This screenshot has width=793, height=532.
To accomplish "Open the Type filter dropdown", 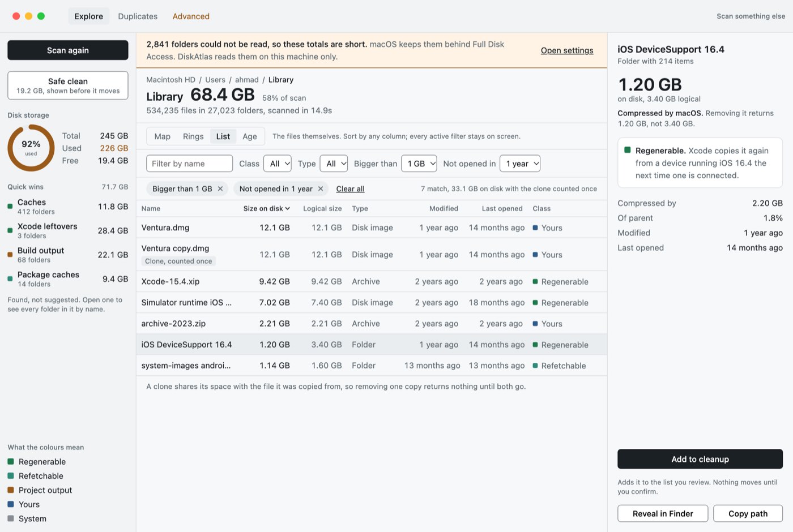I will click(x=334, y=164).
